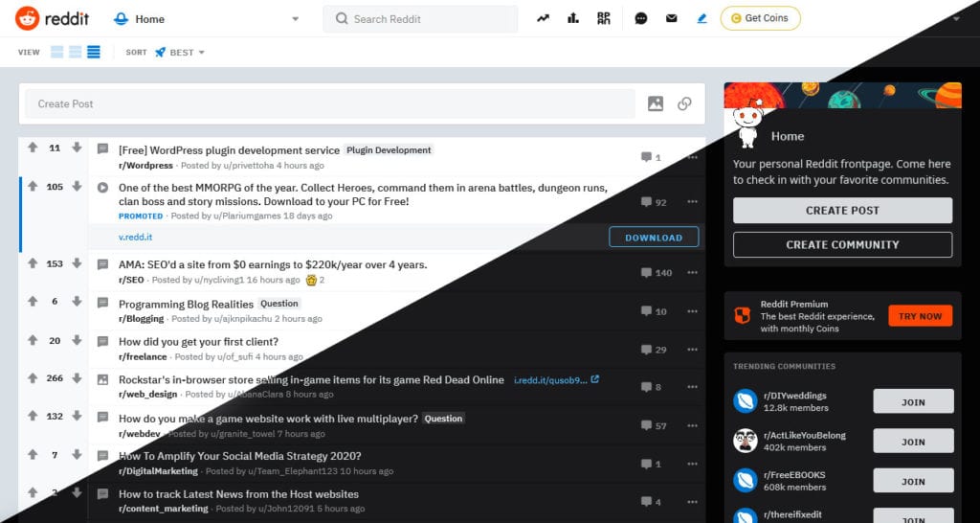
Task: Open the r/SEO subreddit link
Action: (131, 280)
